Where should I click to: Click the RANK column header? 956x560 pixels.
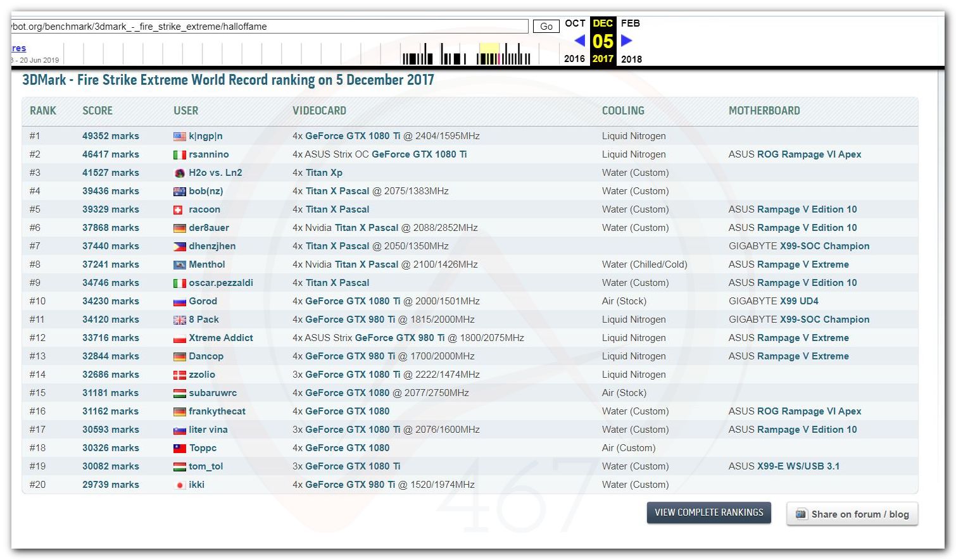[43, 111]
